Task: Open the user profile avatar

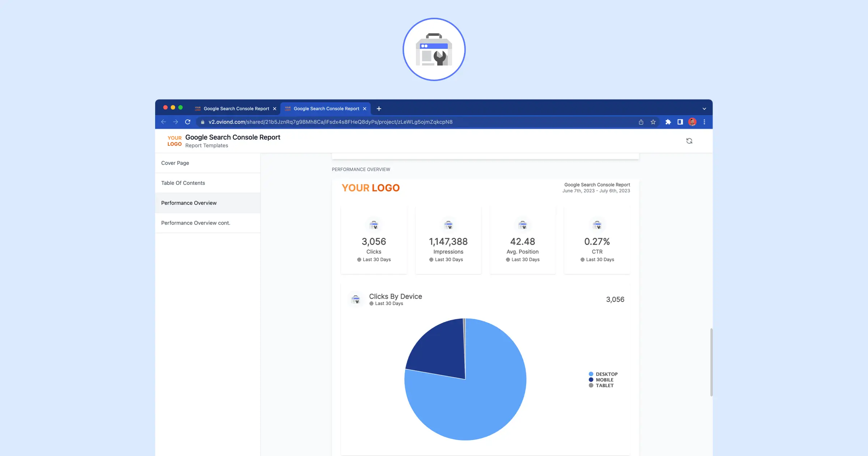Action: [x=692, y=122]
